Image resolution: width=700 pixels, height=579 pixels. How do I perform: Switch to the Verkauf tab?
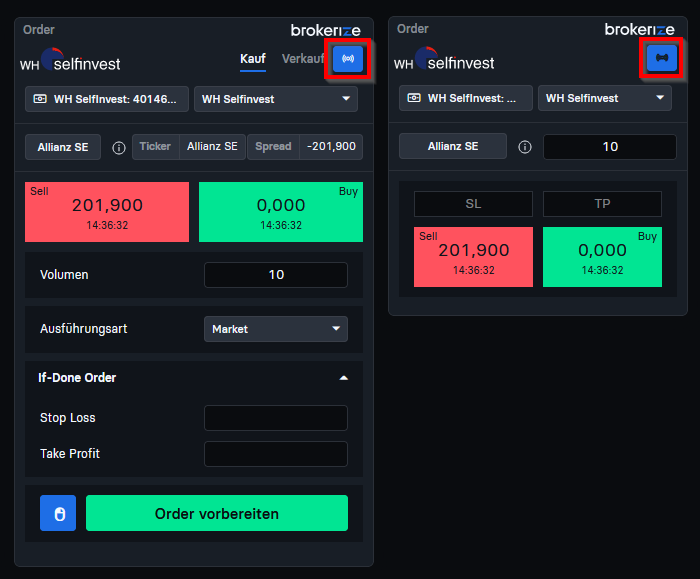[303, 59]
